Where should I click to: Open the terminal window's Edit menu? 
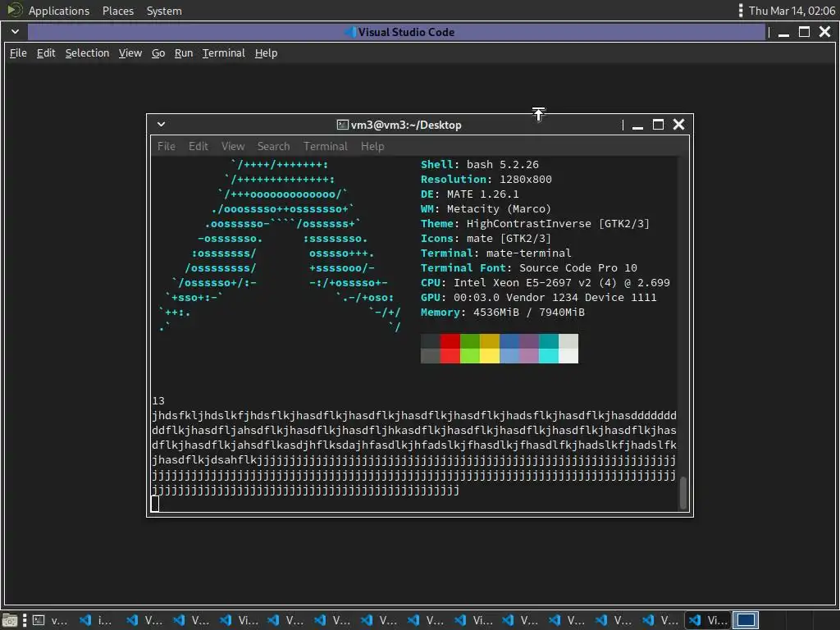click(199, 146)
